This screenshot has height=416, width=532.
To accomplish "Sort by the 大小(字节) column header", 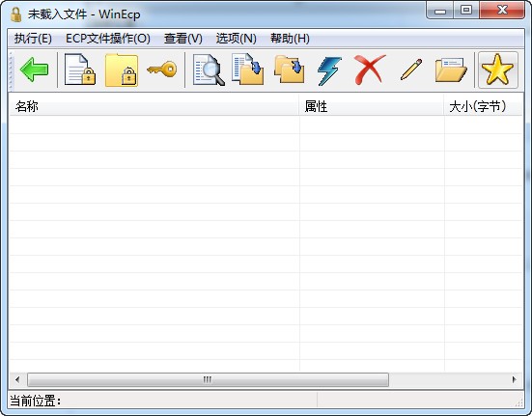I will [483, 106].
